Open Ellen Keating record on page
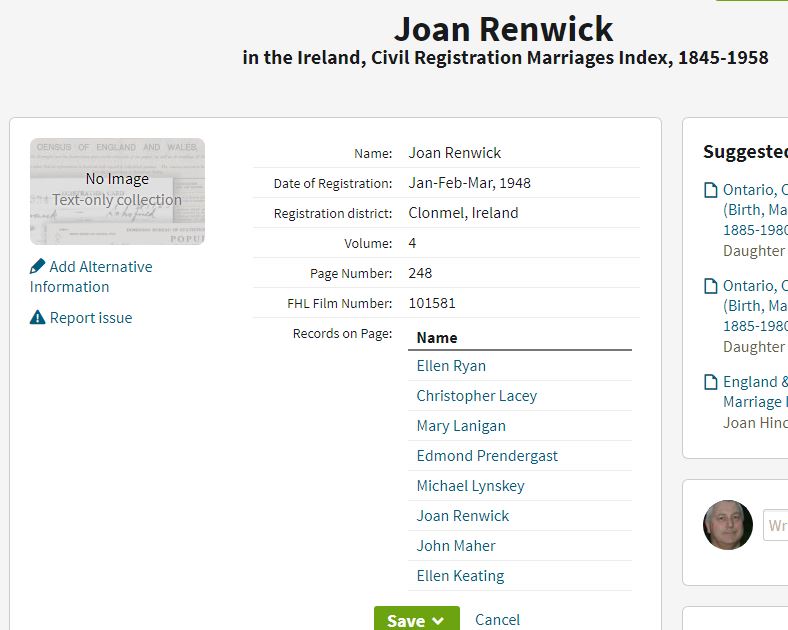The height and width of the screenshot is (630, 788). pos(460,576)
